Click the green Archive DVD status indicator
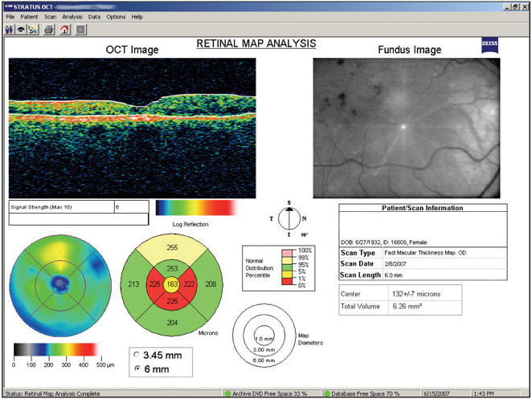 pos(227,393)
